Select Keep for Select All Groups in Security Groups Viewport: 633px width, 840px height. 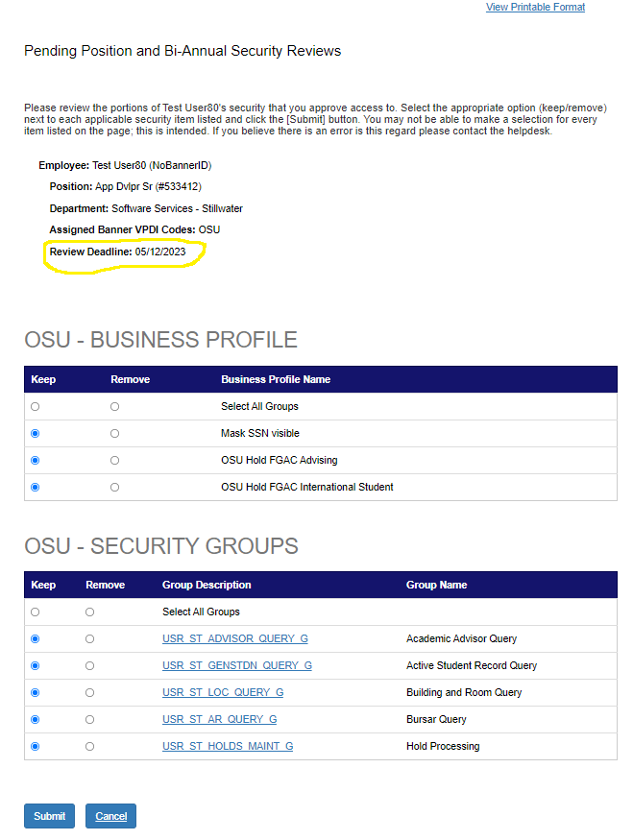(36, 612)
